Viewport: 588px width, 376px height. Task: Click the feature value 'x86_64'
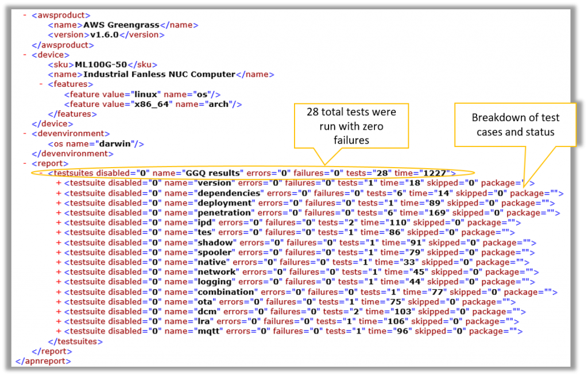(152, 104)
